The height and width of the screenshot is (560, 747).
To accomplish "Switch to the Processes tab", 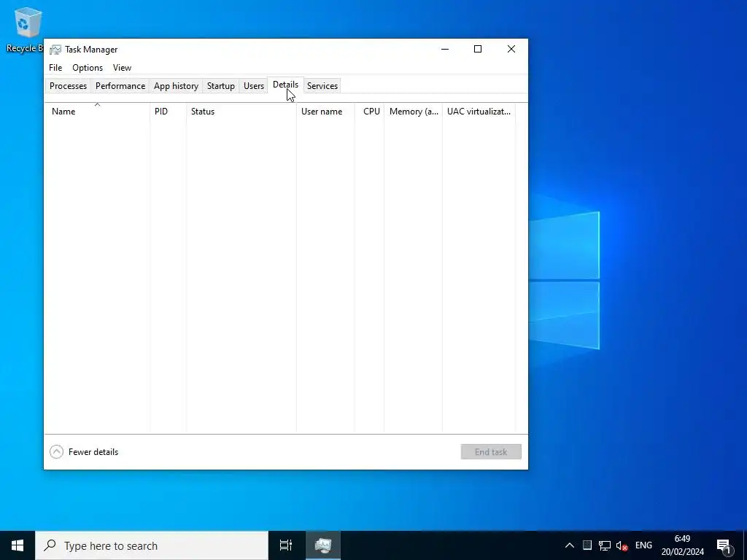I will pos(68,86).
